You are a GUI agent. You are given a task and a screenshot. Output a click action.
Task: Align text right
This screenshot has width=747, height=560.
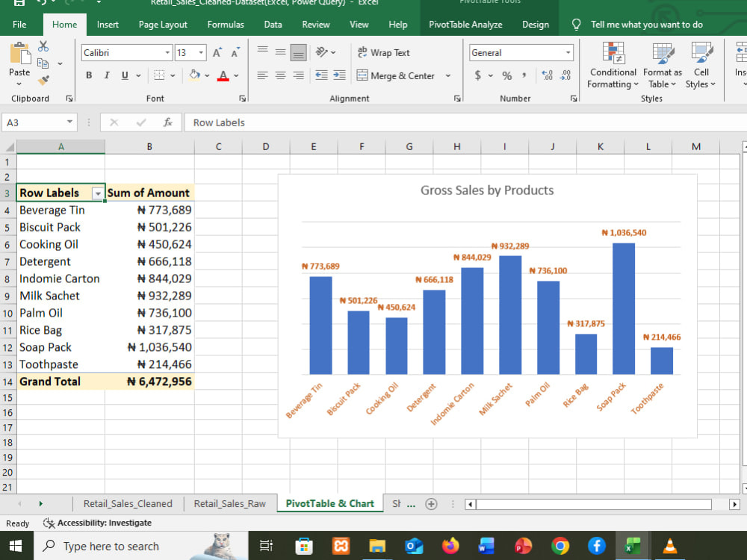pos(299,75)
